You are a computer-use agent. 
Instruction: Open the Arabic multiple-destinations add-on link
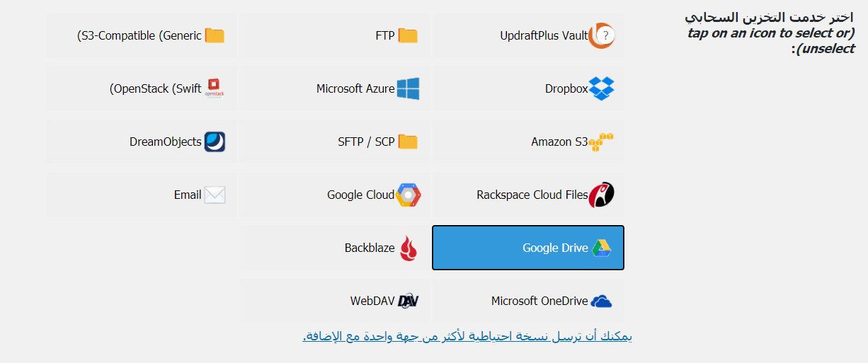pyautogui.click(x=467, y=336)
